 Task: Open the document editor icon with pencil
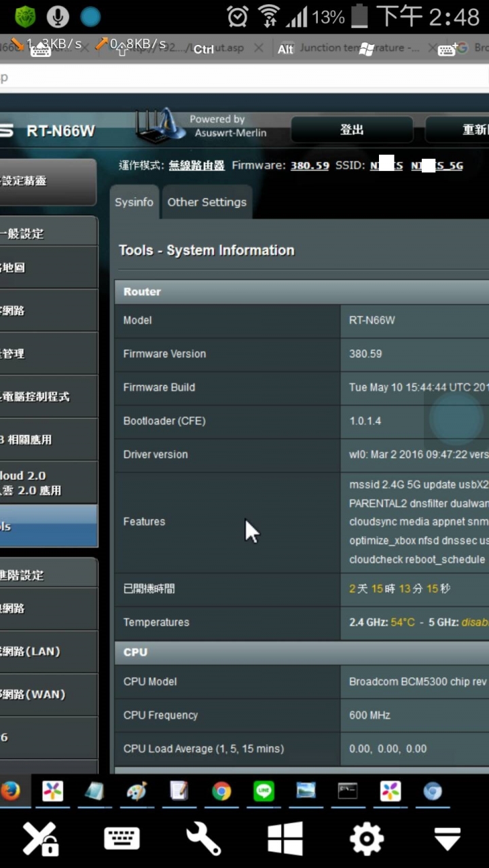(179, 791)
